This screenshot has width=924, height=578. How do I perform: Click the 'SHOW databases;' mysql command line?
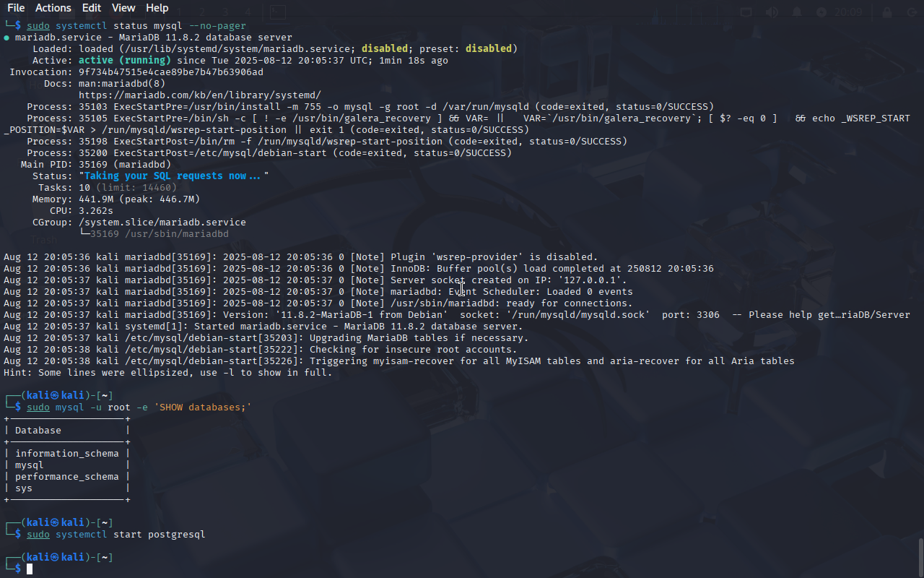pos(139,407)
